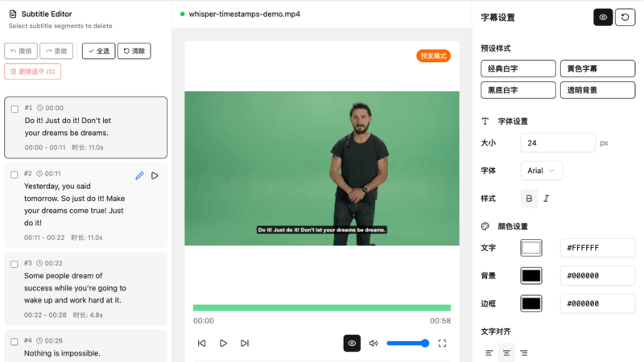Open the Arial font dropdown
The image size is (644, 362).
[x=542, y=171]
